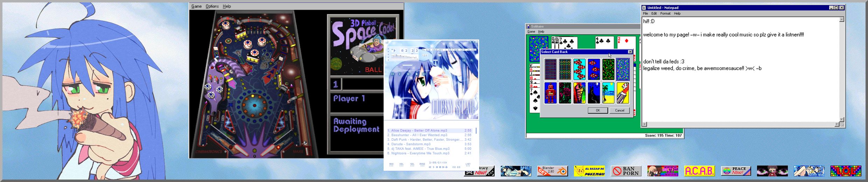Viewport: 868px width, 182px height.
Task: Play track Darude - Sandstorm.mp3
Action: (x=429, y=144)
